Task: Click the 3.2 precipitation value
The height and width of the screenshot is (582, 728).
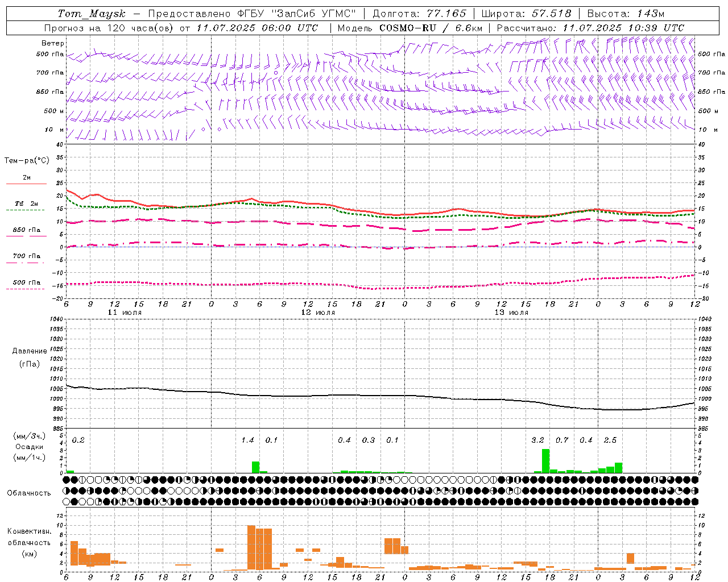Action: coord(537,440)
